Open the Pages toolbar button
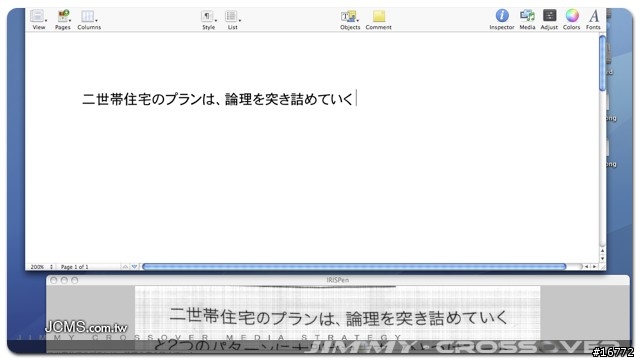 (62, 19)
